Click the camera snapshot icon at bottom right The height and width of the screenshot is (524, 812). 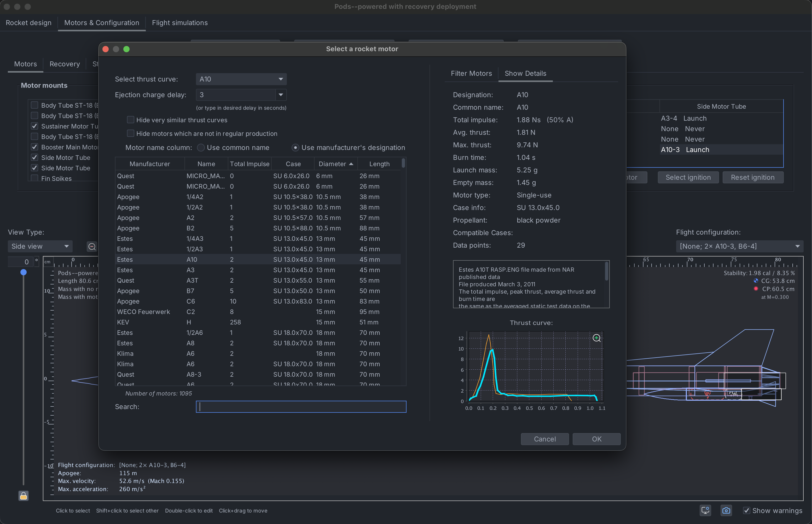[726, 510]
